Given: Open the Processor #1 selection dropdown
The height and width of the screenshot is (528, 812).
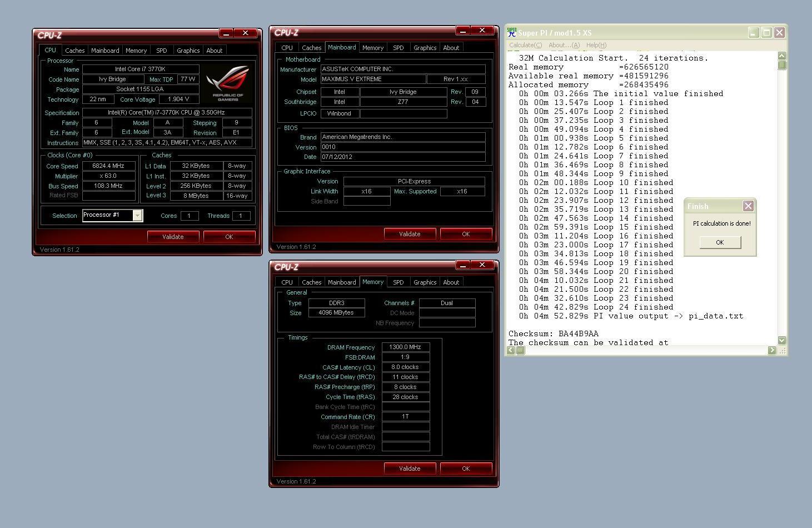Looking at the screenshot, I should 137,215.
